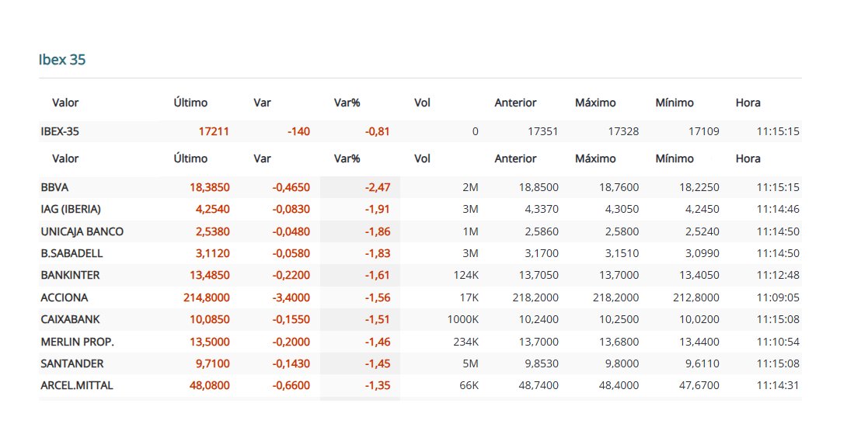Screen dimensions: 868x445
Task: Click IAG maximum 4,3050
Action: 622,209
